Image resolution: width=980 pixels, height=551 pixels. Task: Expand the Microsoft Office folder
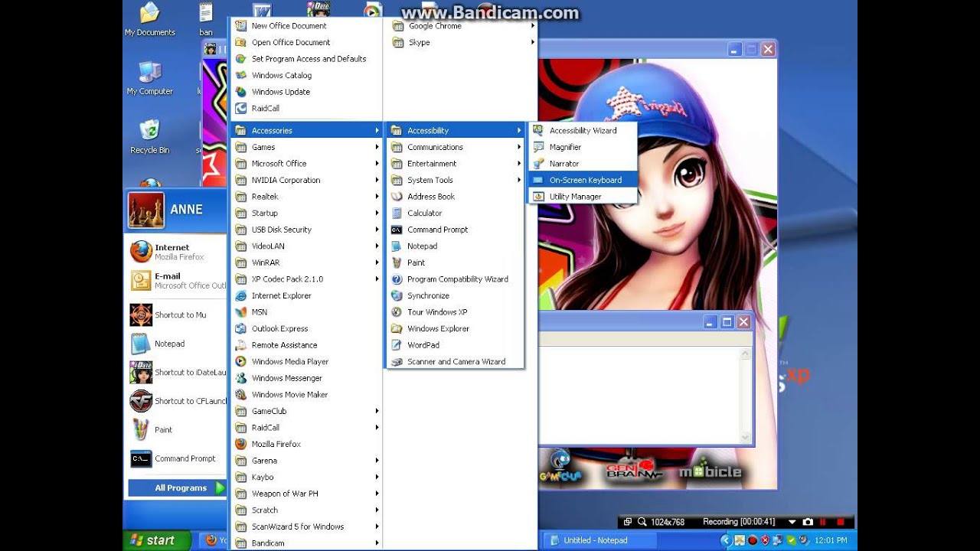tap(306, 164)
